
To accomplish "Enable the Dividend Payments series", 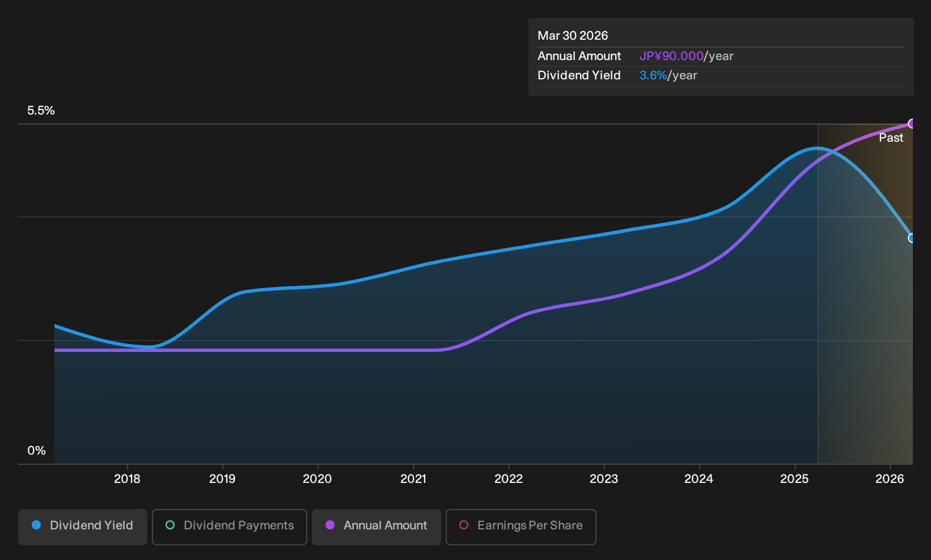I will (230, 527).
